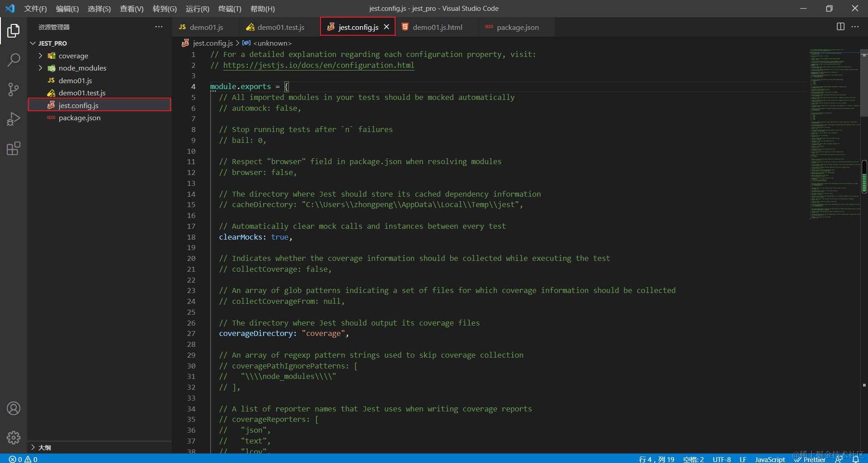This screenshot has height=463, width=868.
Task: Switch to the package.json tab
Action: click(x=517, y=27)
